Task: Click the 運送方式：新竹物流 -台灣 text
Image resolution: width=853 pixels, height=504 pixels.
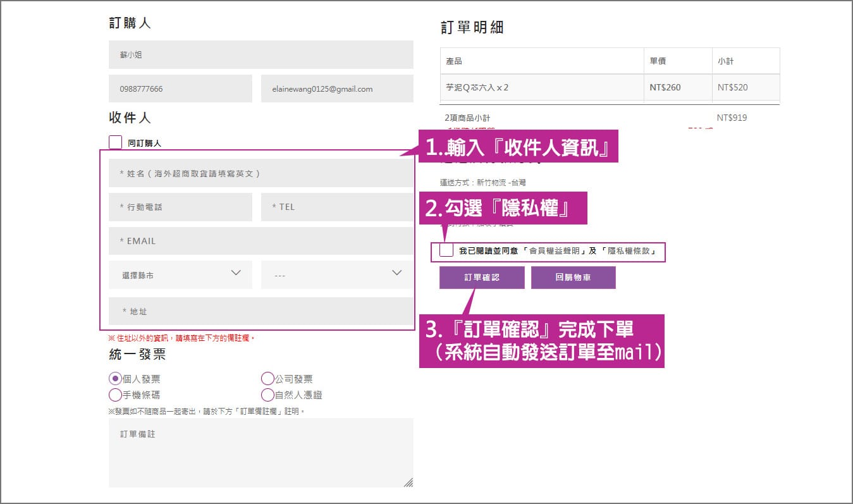Action: (x=483, y=182)
